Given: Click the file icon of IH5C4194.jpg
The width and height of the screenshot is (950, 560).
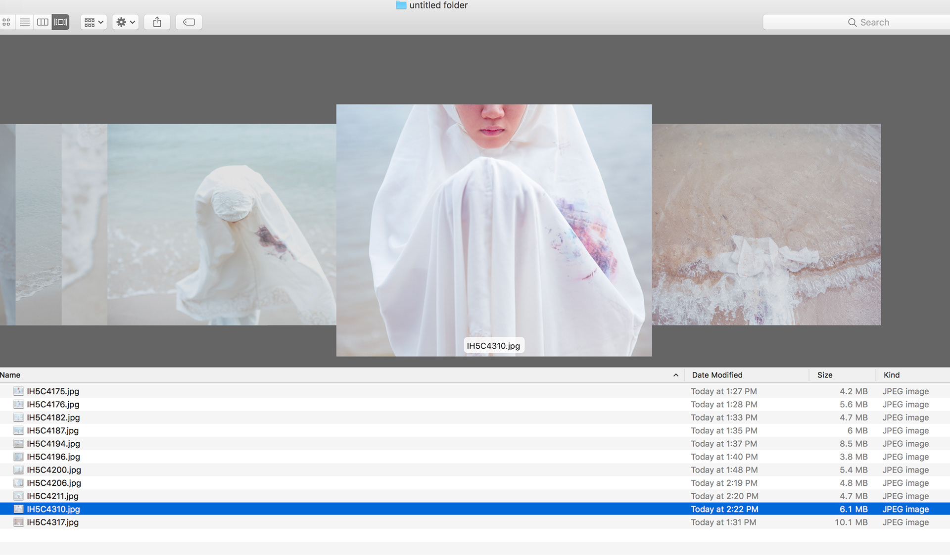Looking at the screenshot, I should 18,444.
